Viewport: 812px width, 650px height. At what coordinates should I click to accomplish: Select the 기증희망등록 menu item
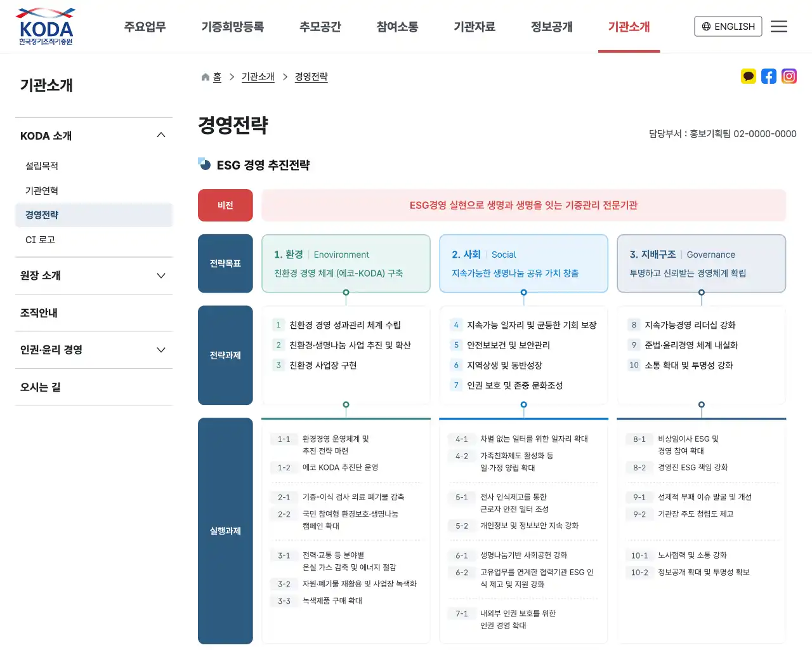tap(232, 27)
